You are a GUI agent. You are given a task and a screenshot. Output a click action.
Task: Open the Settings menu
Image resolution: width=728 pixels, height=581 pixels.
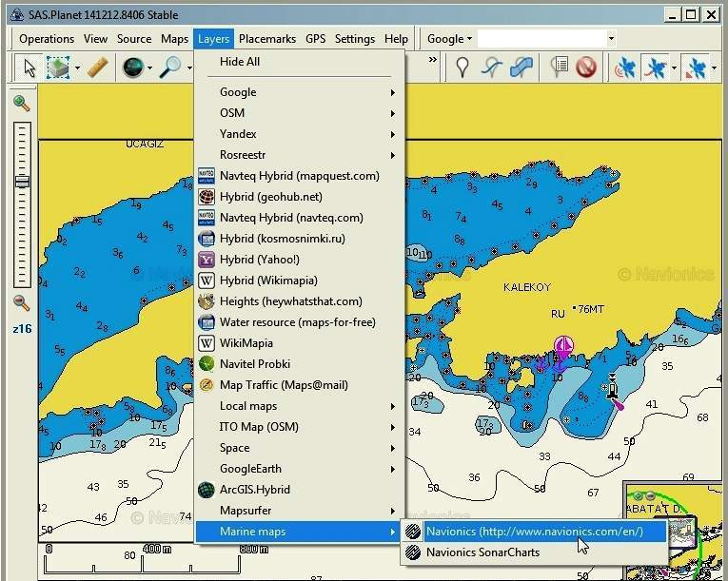click(355, 39)
